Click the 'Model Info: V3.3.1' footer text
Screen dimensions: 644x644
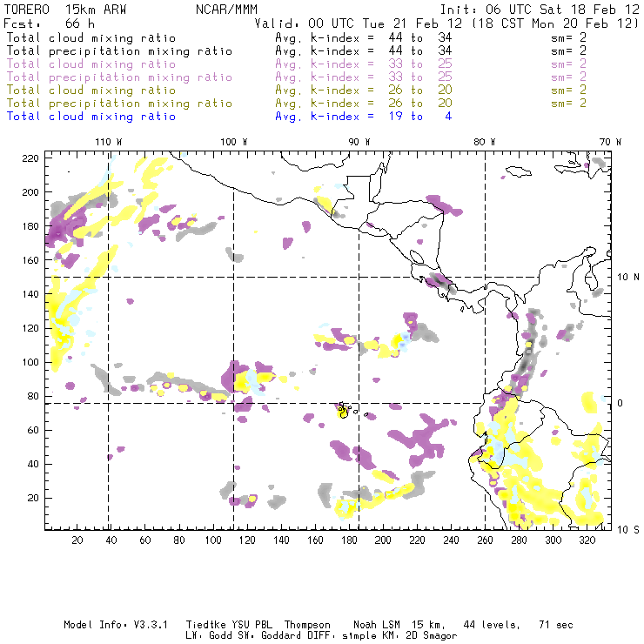click(116, 625)
